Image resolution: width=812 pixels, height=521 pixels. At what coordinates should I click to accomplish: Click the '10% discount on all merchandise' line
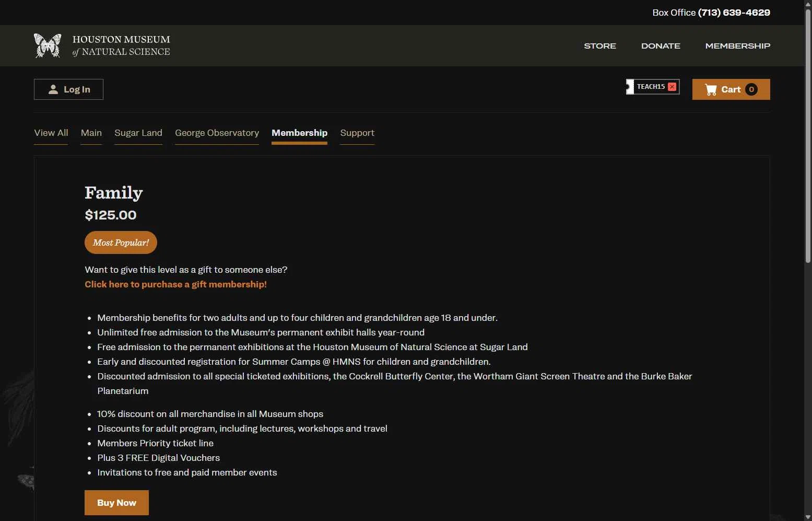pos(210,414)
